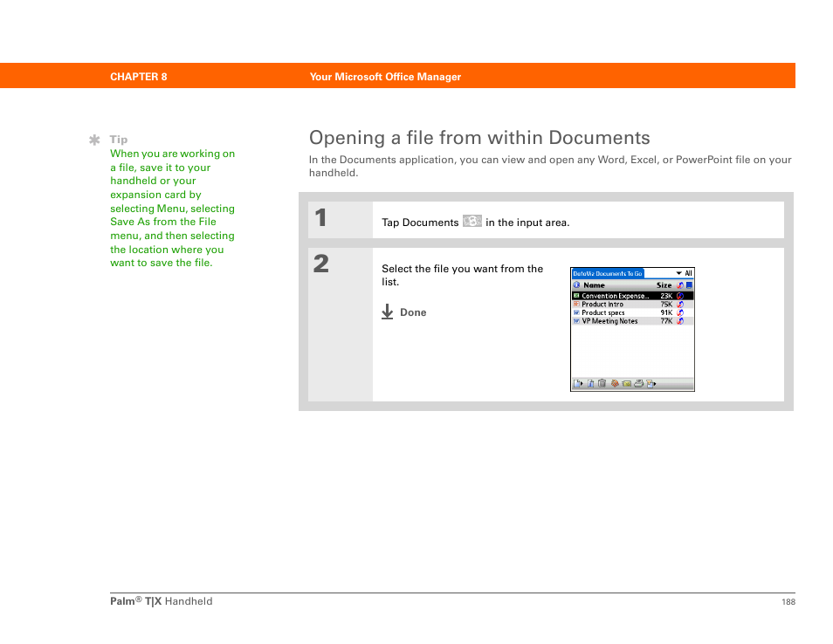Click the Palm T|X Handheld footer text
This screenshot has width=833, height=644.
161,601
